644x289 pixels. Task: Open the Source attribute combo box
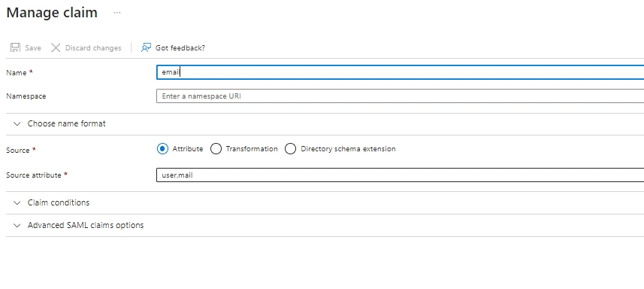coord(400,175)
